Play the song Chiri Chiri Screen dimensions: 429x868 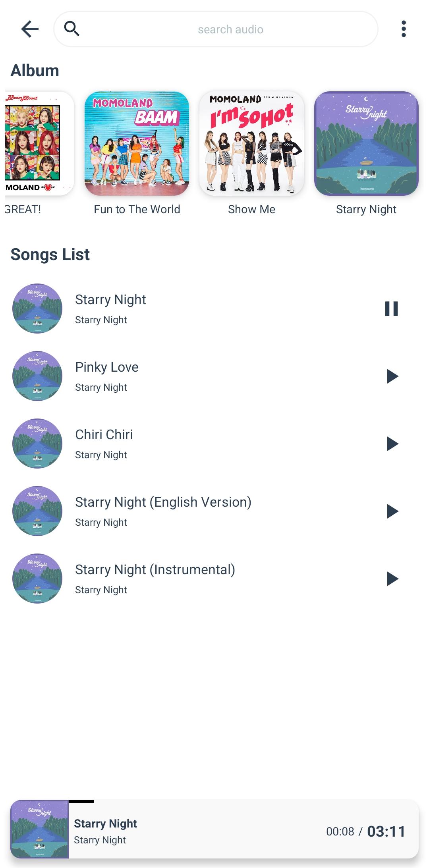[392, 444]
